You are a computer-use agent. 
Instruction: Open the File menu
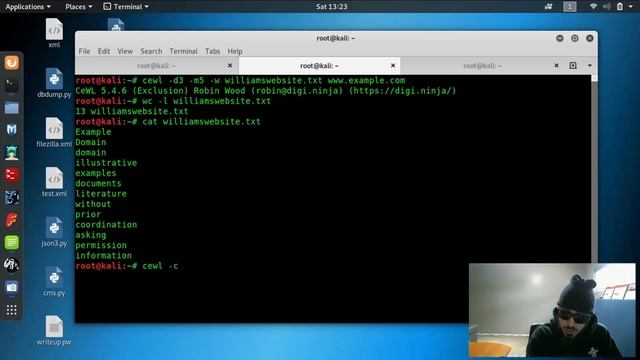tap(84, 51)
